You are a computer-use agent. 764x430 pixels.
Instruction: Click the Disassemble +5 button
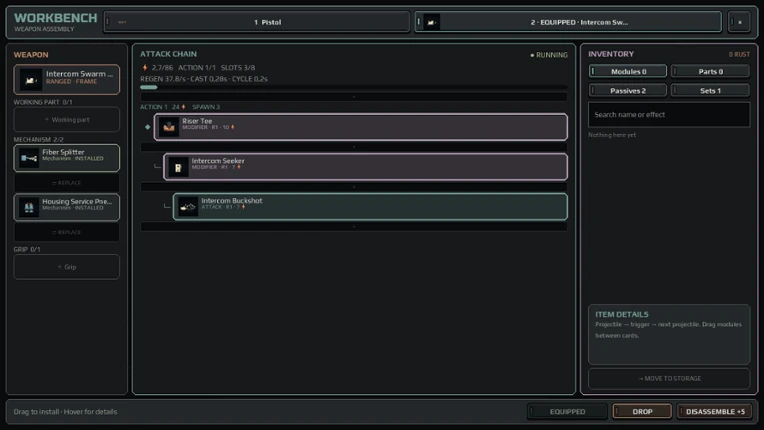pyautogui.click(x=714, y=411)
